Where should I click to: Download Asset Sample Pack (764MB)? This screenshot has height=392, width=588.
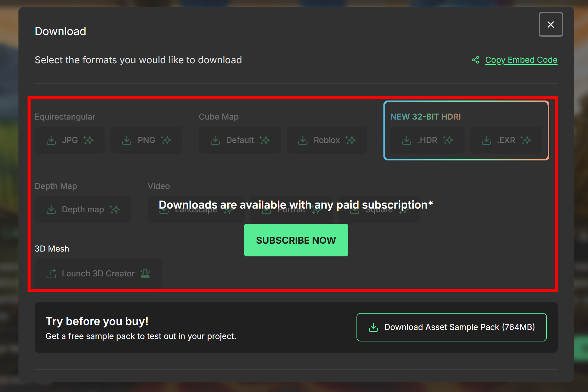(451, 327)
